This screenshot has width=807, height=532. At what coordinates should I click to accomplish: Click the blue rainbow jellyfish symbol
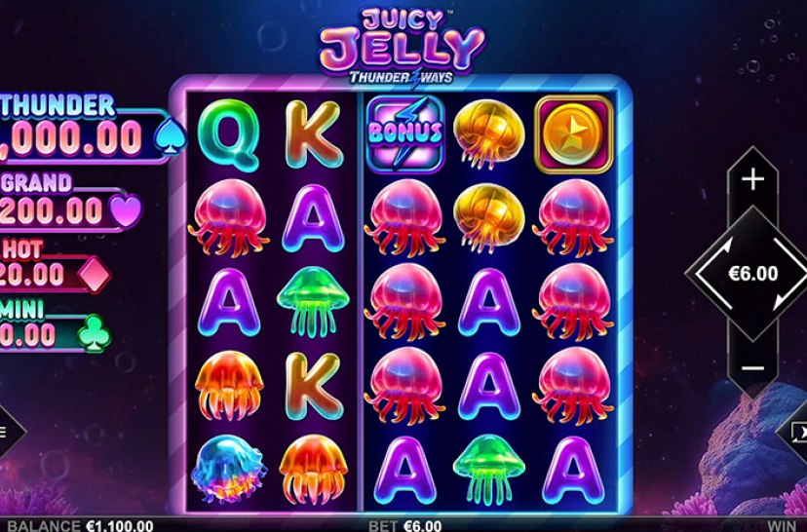(x=228, y=469)
